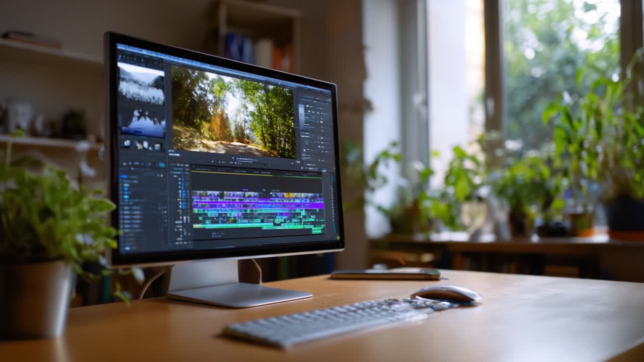Click the purple clip track in the timeline
This screenshot has height=362, width=644.
[x=258, y=205]
